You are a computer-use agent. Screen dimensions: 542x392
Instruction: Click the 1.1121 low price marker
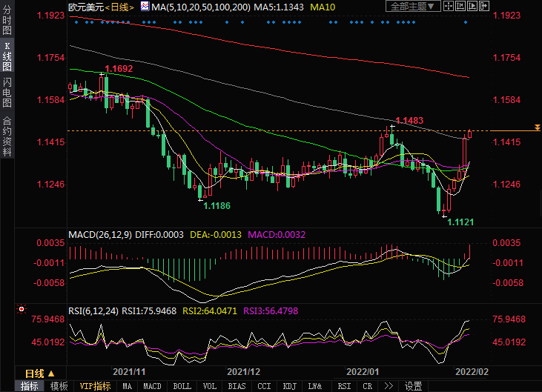[x=460, y=222]
